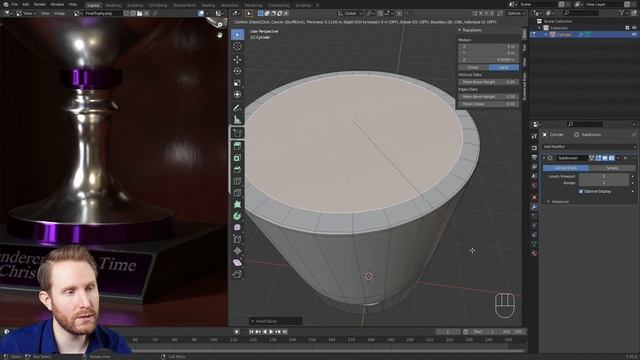Open the File menu
This screenshot has height=360, width=640.
click(x=15, y=4)
